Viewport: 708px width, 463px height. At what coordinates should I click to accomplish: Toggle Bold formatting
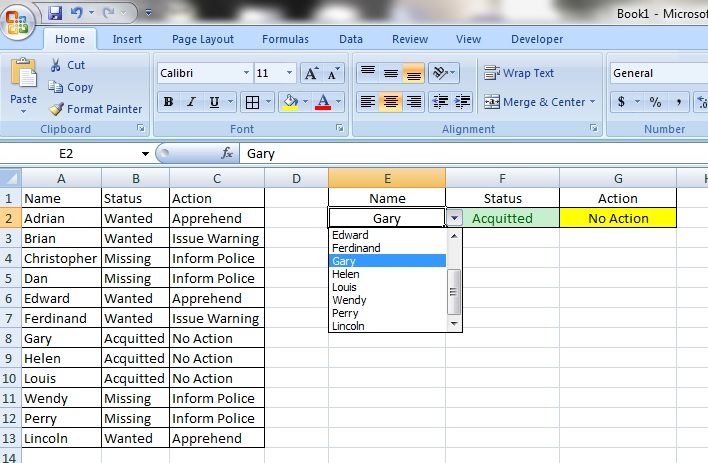click(x=168, y=102)
